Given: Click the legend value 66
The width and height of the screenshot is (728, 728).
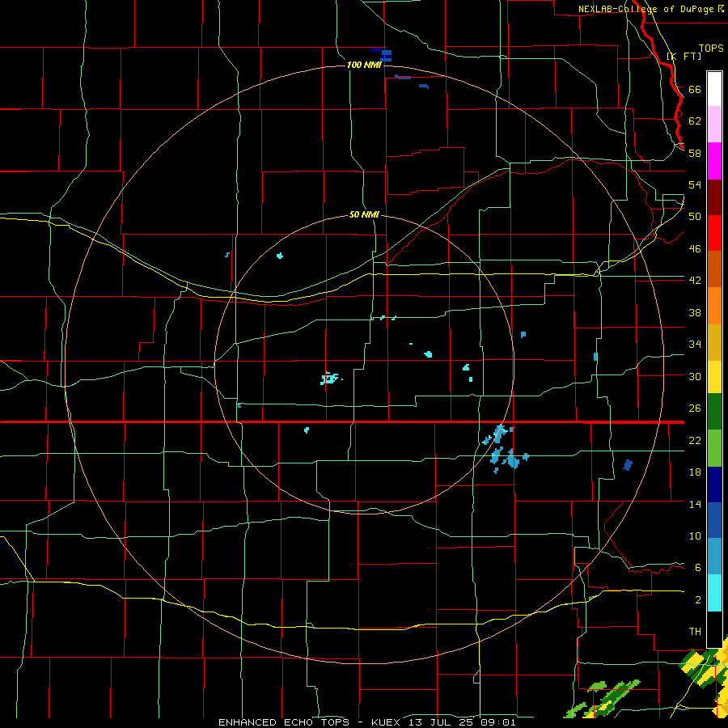Looking at the screenshot, I should 695,89.
